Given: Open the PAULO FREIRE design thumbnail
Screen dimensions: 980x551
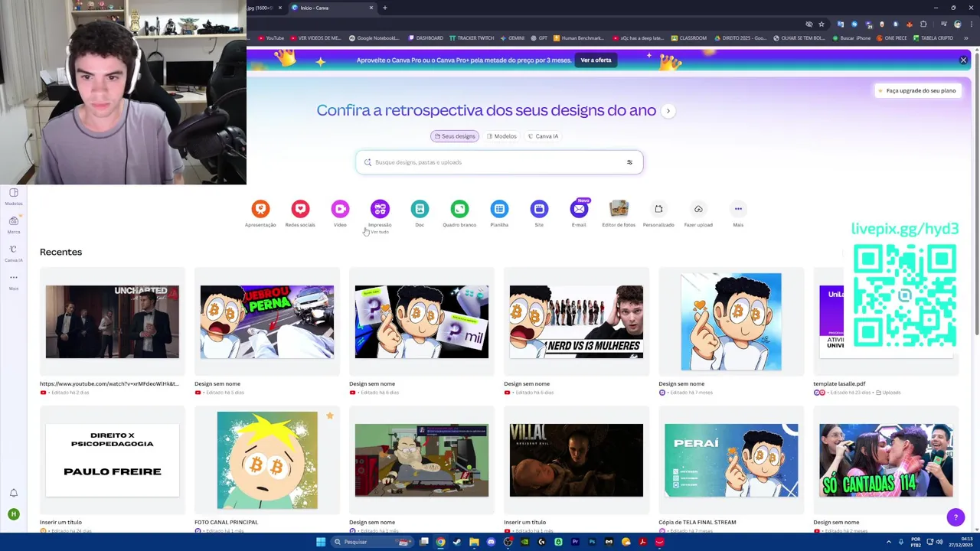Looking at the screenshot, I should [113, 460].
